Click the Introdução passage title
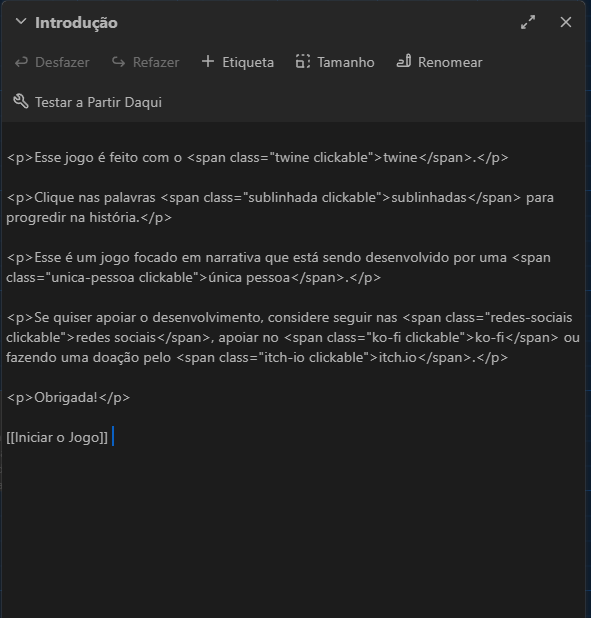 (76, 22)
